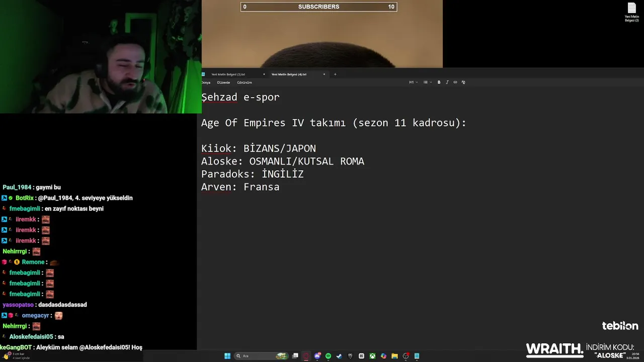Click the Aloskefedaisi05 chat username

(x=31, y=337)
